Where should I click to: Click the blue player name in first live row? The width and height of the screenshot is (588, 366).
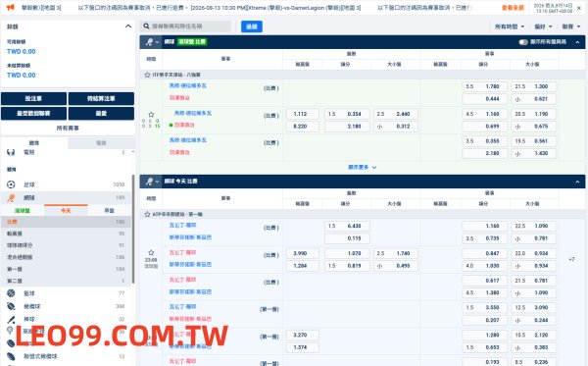coord(187,85)
